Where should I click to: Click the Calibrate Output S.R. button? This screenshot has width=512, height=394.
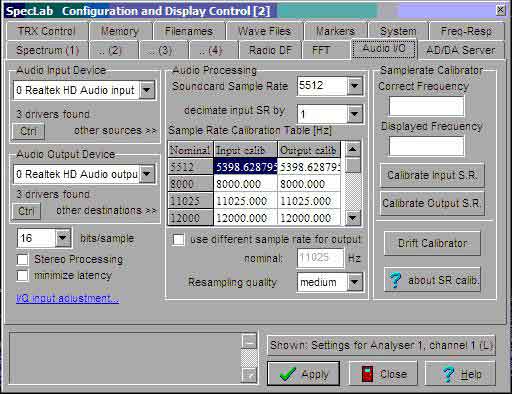432,203
